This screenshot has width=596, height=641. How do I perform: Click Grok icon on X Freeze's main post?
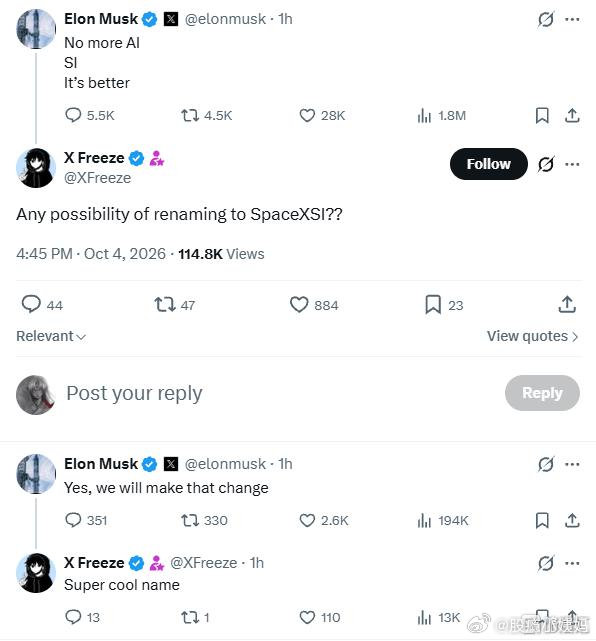point(546,164)
